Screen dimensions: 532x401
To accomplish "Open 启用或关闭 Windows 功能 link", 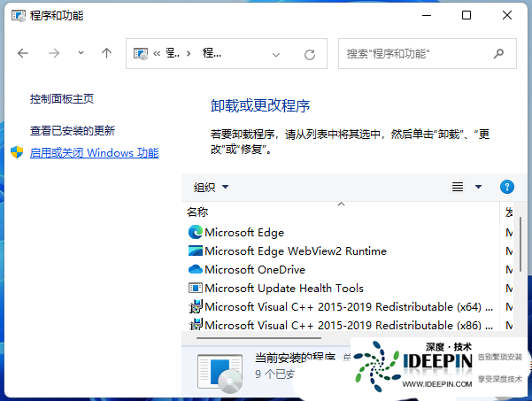I will 94,152.
